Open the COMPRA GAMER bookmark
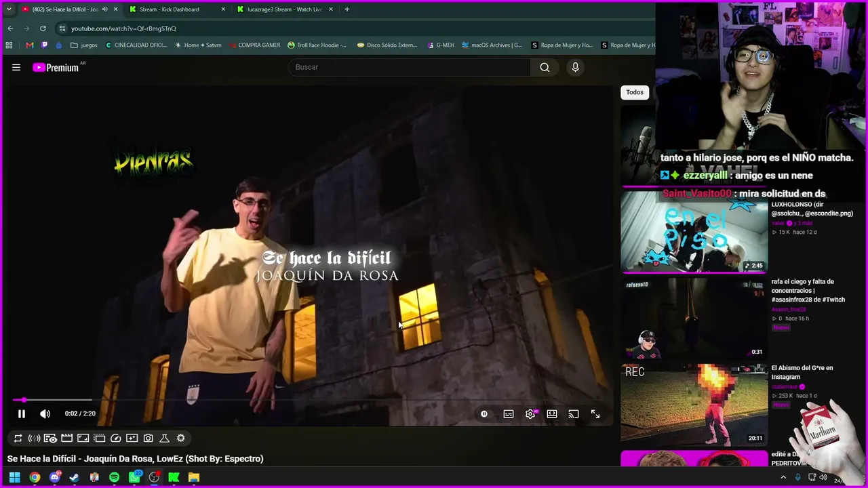The width and height of the screenshot is (868, 488). (x=255, y=45)
